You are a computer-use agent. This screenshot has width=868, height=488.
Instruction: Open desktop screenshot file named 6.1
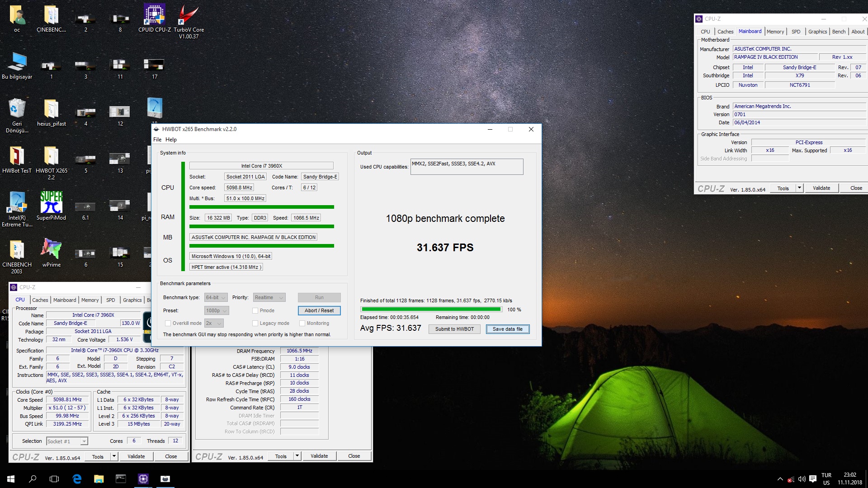[85, 210]
